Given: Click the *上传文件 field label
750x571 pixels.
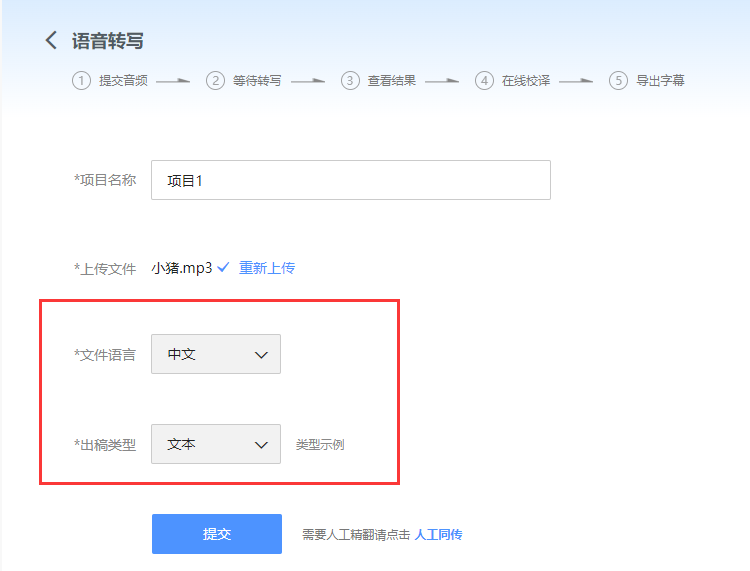Looking at the screenshot, I should (105, 269).
